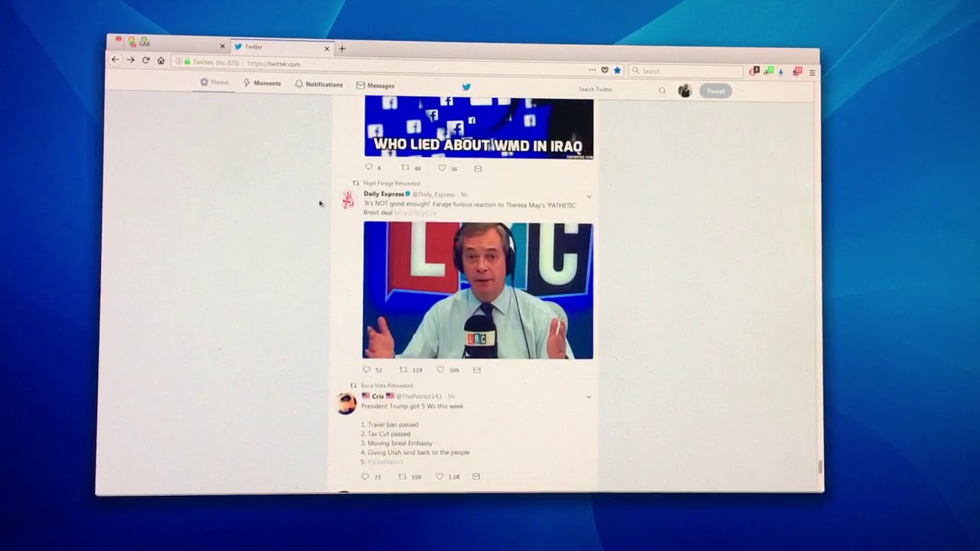Open the browser home page icon
This screenshot has width=980, height=551.
pos(161,60)
